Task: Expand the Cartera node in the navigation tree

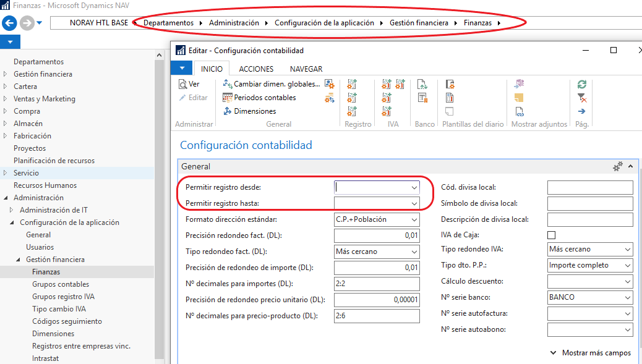Action: click(x=6, y=87)
